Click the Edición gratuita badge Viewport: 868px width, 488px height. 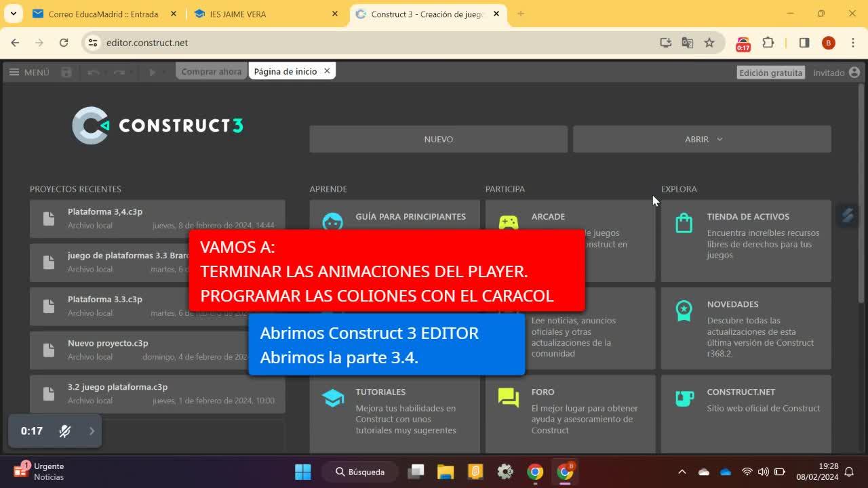tap(770, 73)
